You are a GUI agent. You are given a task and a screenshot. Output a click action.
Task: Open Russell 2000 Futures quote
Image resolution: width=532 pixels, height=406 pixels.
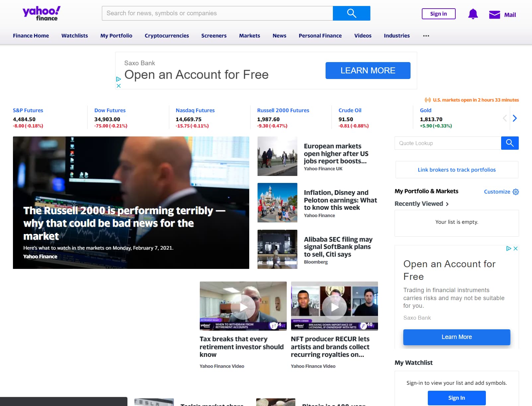(x=283, y=110)
